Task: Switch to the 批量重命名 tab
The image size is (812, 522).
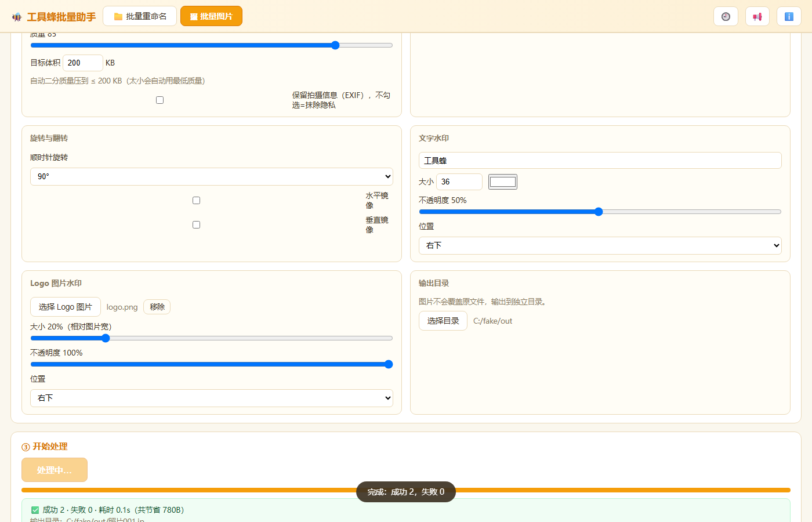Action: [x=140, y=16]
